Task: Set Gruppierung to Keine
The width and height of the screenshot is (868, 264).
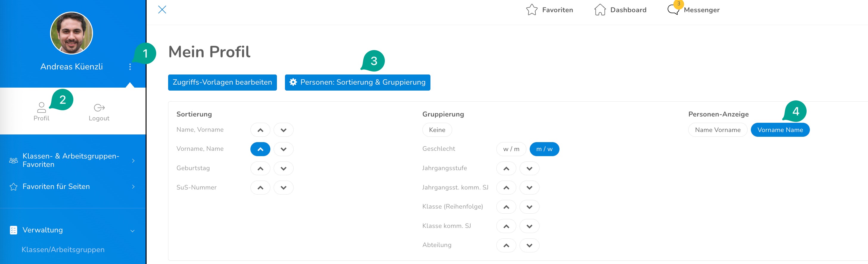Action: (437, 130)
